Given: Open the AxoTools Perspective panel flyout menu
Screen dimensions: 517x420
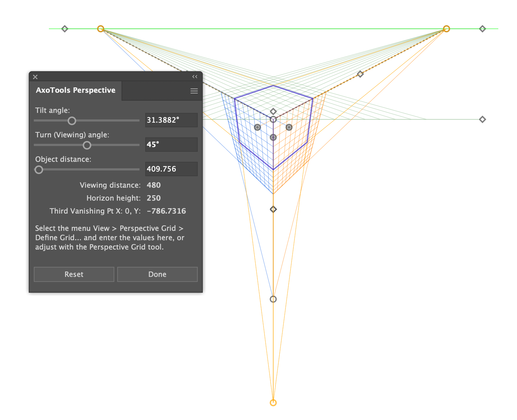Looking at the screenshot, I should 194,91.
